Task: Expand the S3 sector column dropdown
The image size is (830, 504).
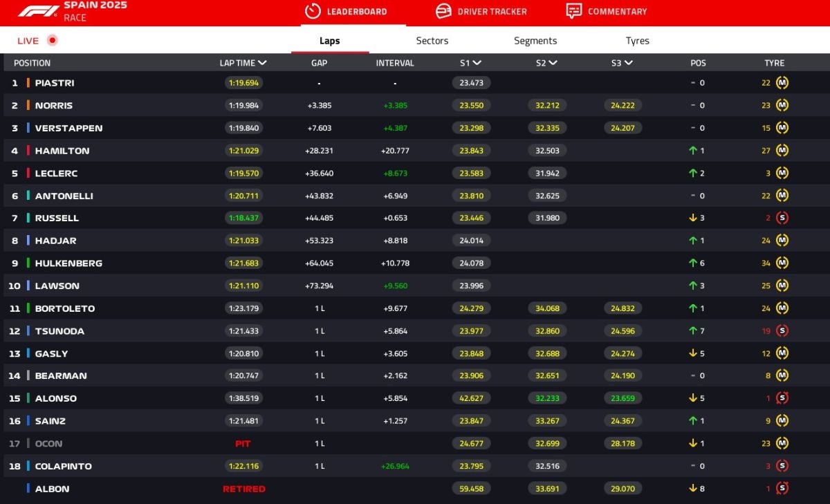Action: pyautogui.click(x=628, y=63)
